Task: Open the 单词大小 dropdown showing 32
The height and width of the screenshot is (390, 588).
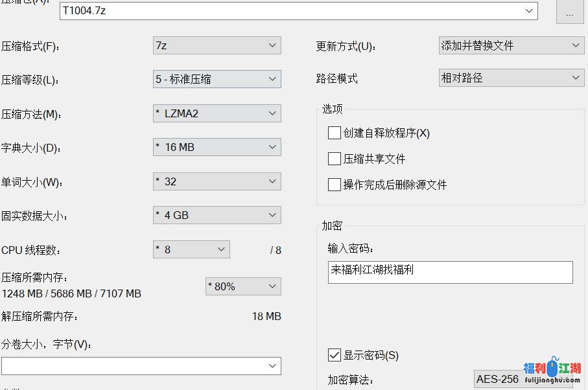Action: pyautogui.click(x=217, y=181)
